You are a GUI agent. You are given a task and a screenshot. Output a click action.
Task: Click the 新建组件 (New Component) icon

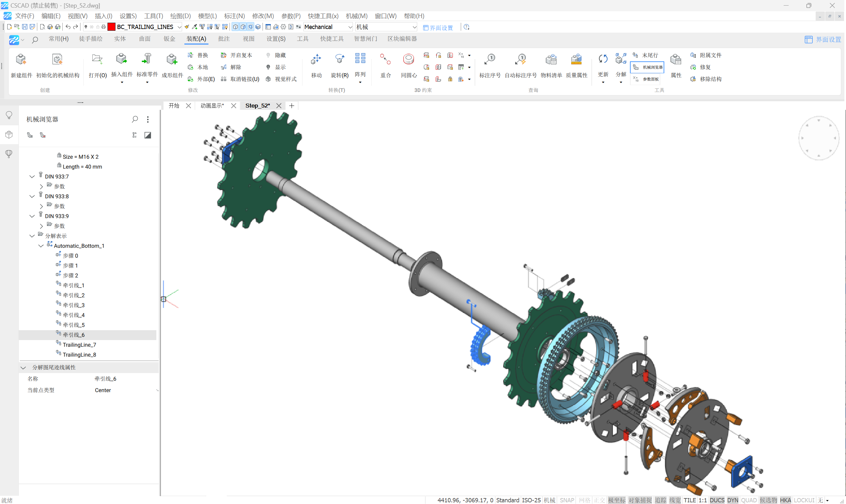click(21, 59)
